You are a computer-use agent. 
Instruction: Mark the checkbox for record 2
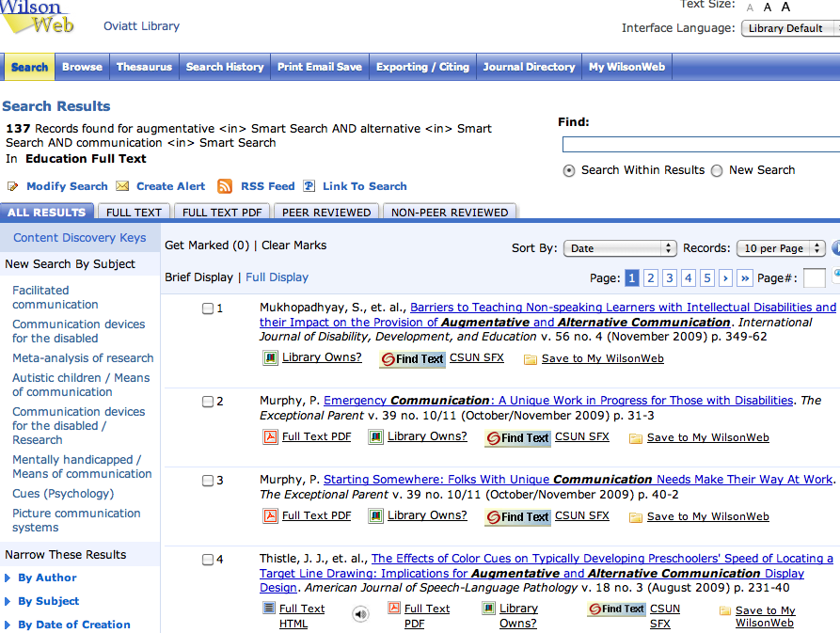click(x=208, y=402)
